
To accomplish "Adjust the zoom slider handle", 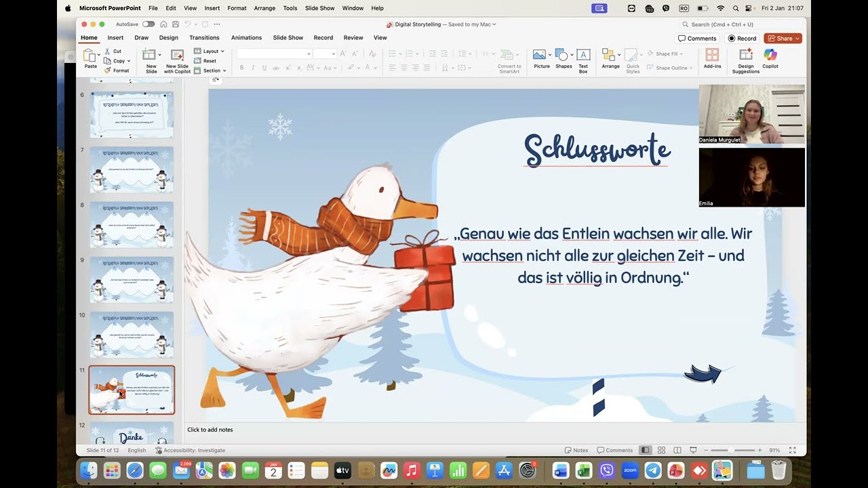I will tap(731, 450).
